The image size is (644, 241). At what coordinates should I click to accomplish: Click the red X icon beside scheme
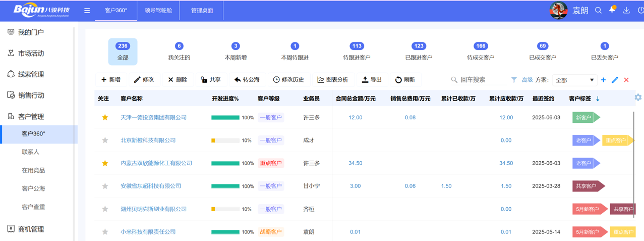click(626, 80)
